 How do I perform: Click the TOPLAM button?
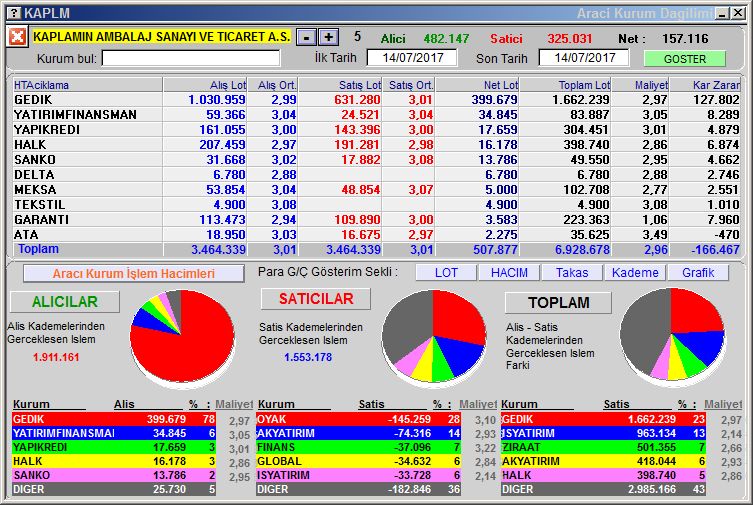click(559, 303)
